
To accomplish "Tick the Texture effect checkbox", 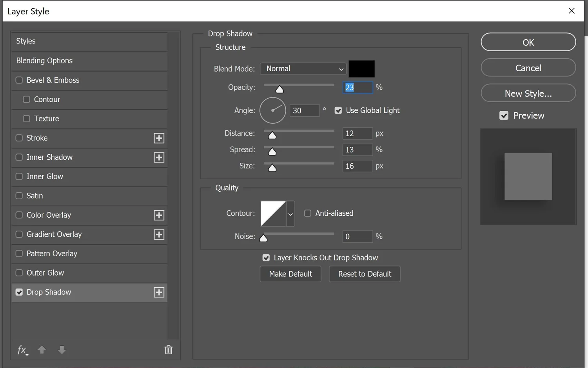I will point(26,119).
